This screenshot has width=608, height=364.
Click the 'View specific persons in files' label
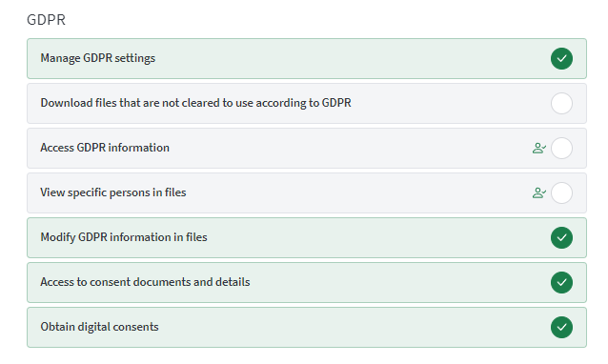coord(113,192)
